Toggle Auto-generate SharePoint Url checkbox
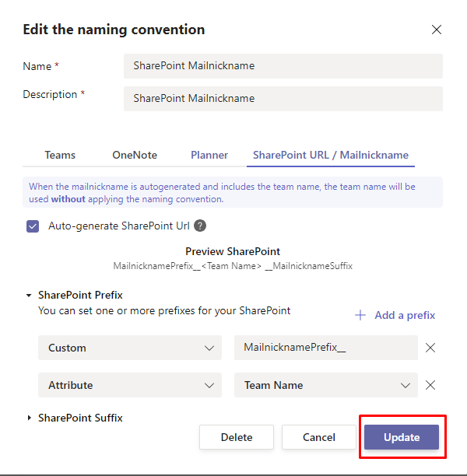Image resolution: width=467 pixels, height=476 pixels. coord(33,226)
